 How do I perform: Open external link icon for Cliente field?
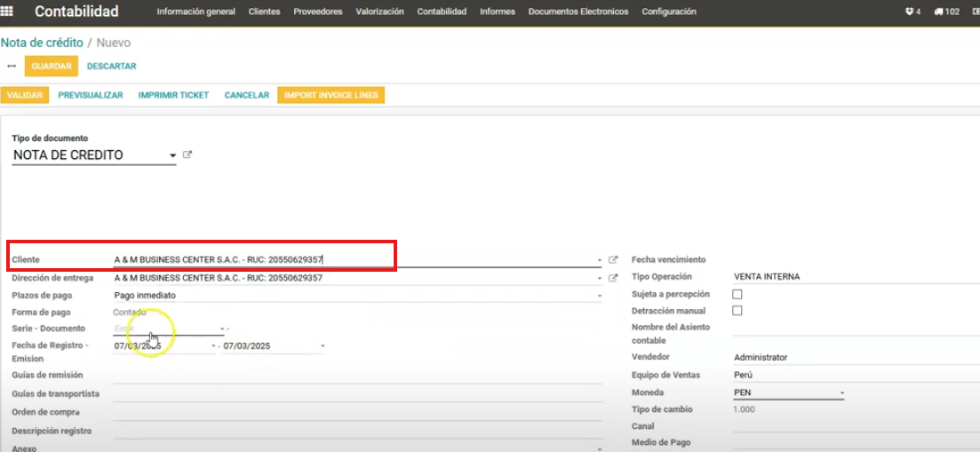[613, 260]
